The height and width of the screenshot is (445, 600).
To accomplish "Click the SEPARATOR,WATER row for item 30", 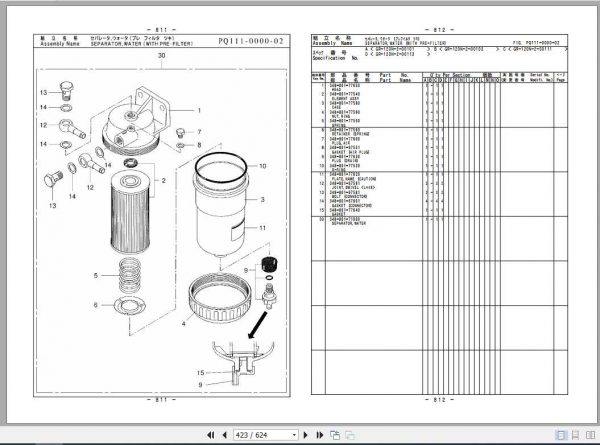I will coord(439,221).
